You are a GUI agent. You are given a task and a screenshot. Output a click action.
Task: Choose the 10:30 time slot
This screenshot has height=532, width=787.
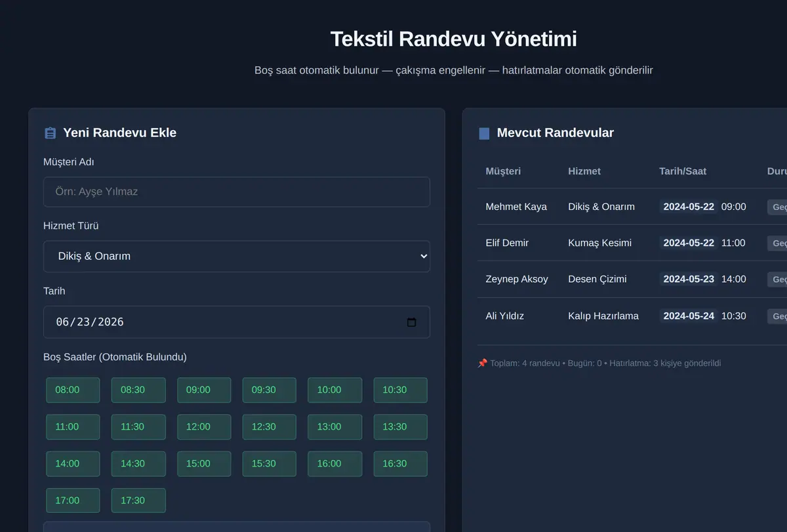[x=401, y=390]
